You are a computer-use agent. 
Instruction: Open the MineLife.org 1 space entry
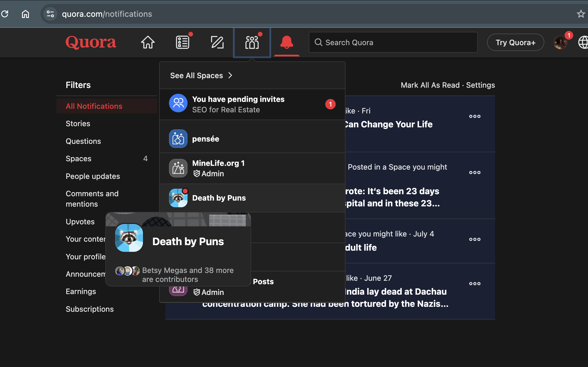point(252,168)
